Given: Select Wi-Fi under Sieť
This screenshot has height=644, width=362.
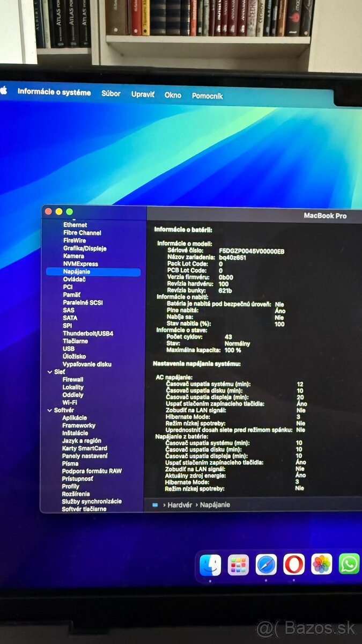Looking at the screenshot, I should [70, 402].
